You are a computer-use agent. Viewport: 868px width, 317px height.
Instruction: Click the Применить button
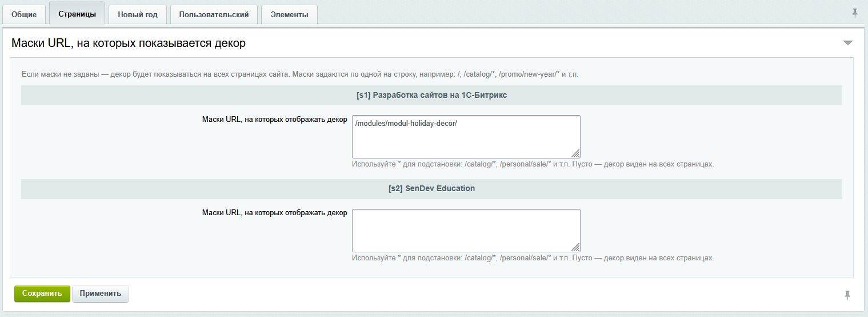coord(101,294)
